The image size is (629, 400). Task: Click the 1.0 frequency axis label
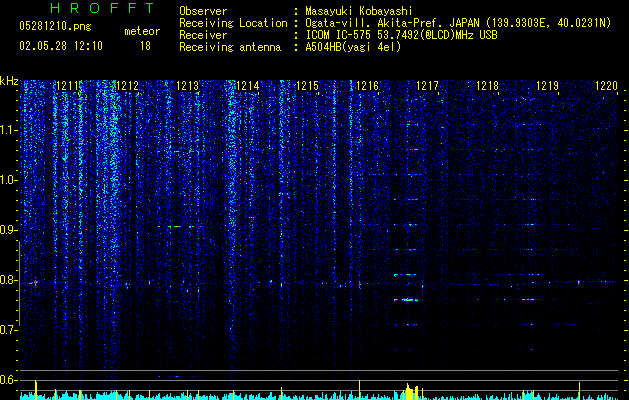pyautogui.click(x=9, y=180)
